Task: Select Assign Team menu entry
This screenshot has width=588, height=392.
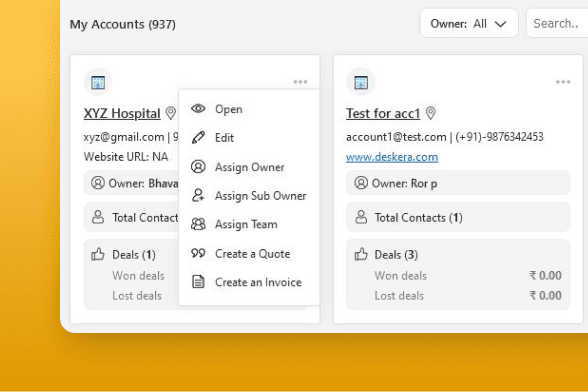Action: point(249,224)
